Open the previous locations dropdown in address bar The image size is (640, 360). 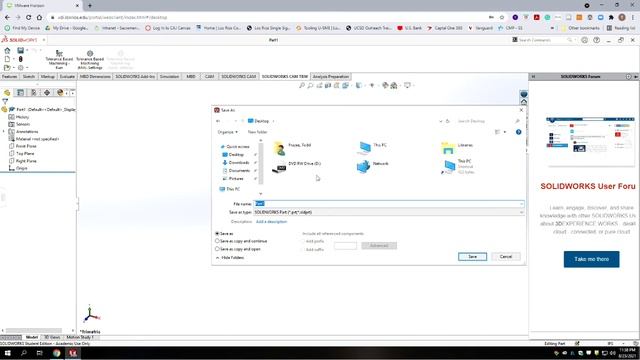click(440, 121)
